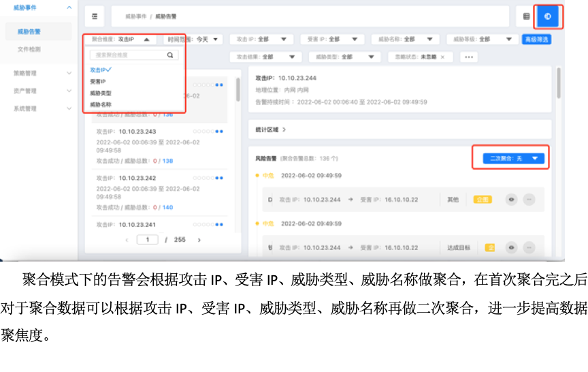The image size is (588, 372).
Task: Click the blue aggregated view icon
Action: pos(548,16)
